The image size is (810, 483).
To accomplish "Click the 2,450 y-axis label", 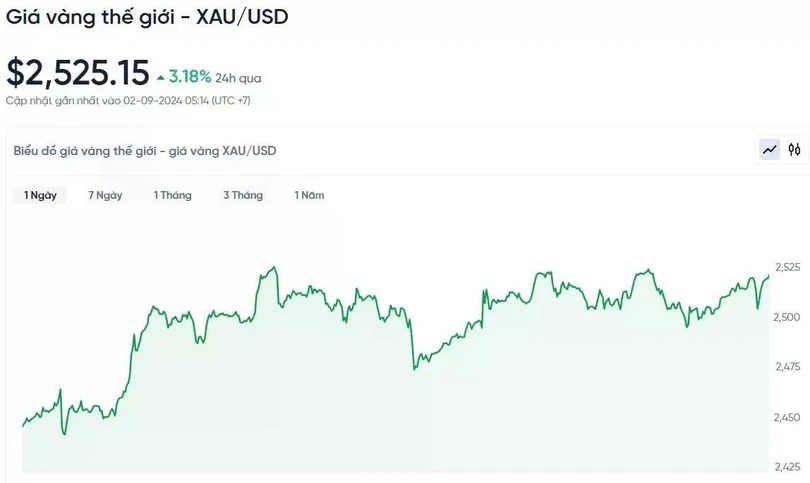I will pyautogui.click(x=787, y=417).
